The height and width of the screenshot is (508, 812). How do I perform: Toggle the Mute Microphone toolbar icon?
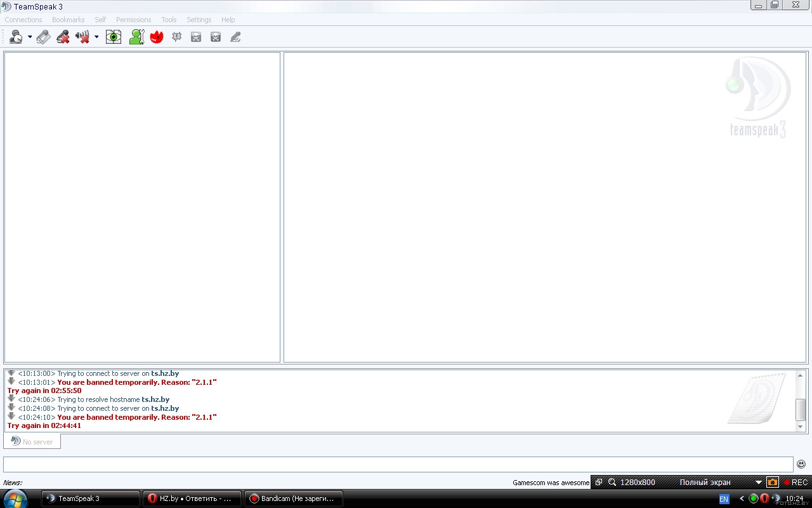point(63,37)
